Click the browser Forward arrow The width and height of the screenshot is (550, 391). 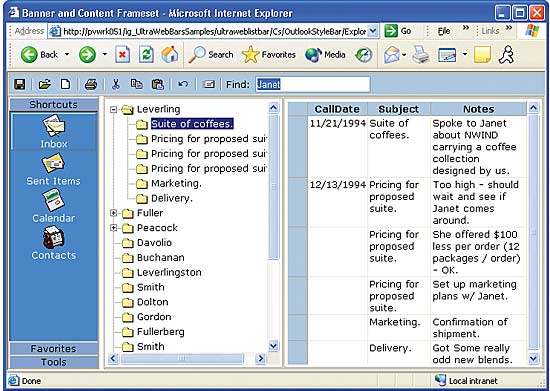87,55
